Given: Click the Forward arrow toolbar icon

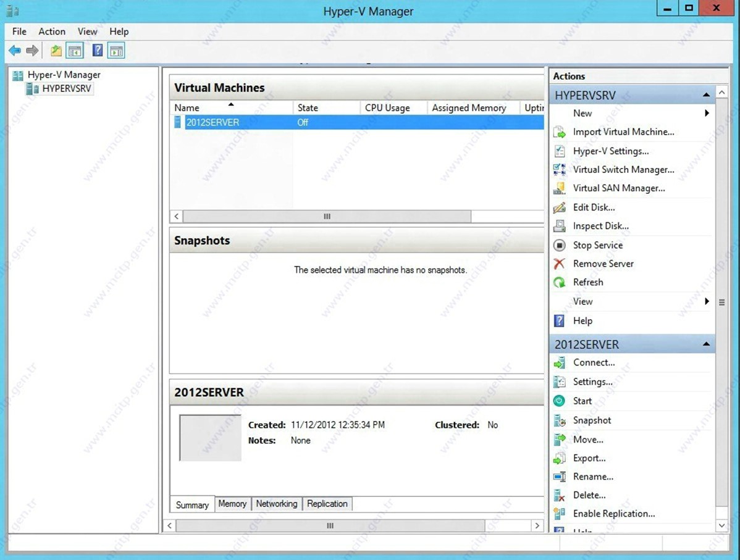Looking at the screenshot, I should click(x=32, y=51).
